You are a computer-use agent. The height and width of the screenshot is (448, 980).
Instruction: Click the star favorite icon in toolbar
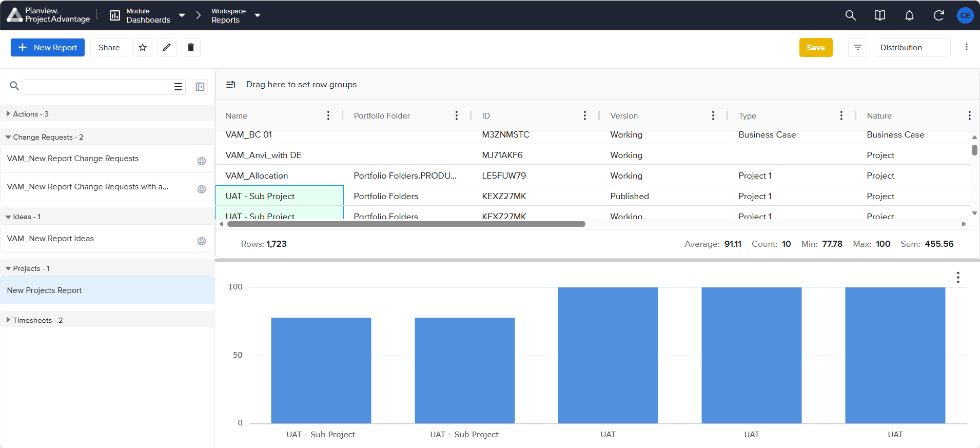point(143,47)
